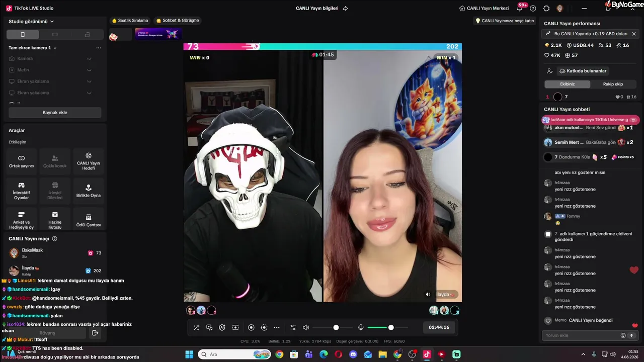Open Google Chrome from the taskbar
The height and width of the screenshot is (362, 644).
pyautogui.click(x=279, y=354)
